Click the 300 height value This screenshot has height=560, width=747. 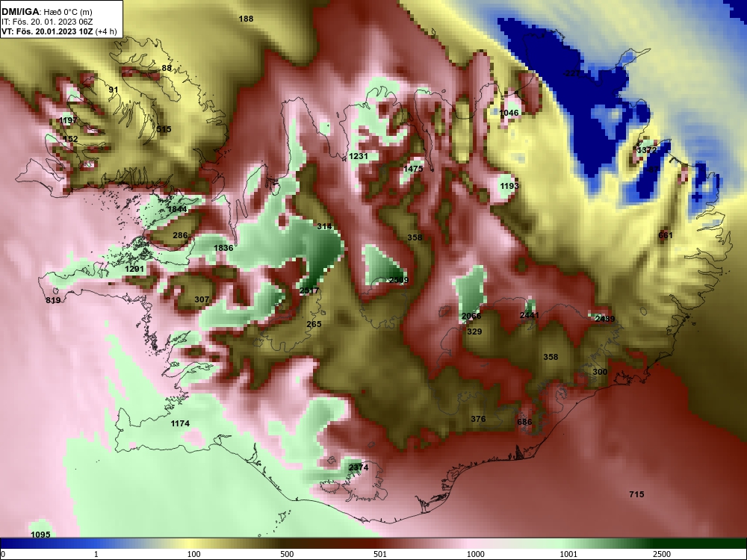(600, 372)
